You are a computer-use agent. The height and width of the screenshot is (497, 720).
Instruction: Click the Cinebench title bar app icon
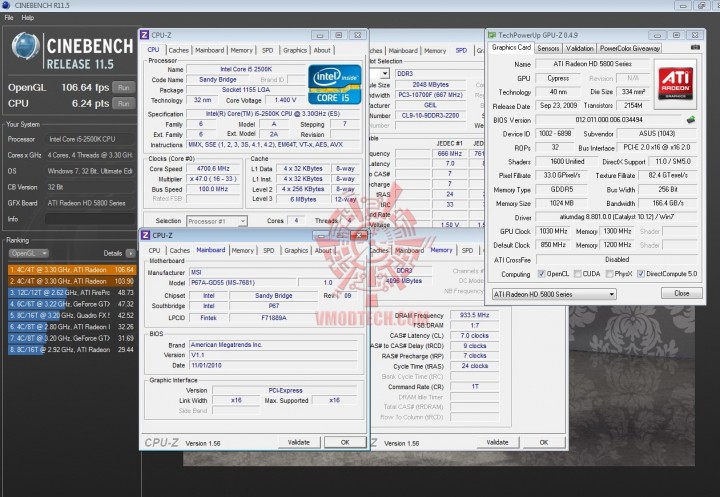[6, 6]
